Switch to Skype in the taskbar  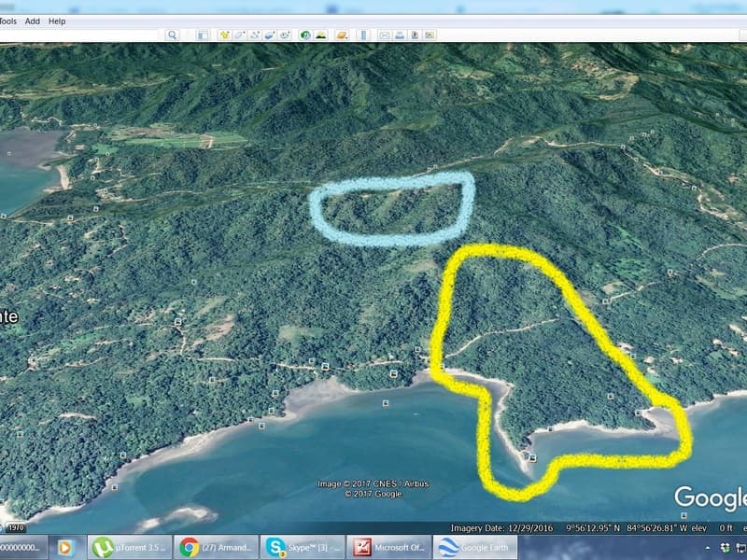coord(302,547)
